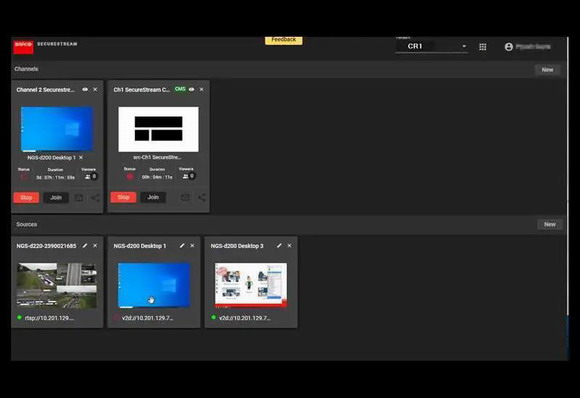Share the Channel 2 Securestream channel
This screenshot has height=398, width=580.
[x=95, y=198]
